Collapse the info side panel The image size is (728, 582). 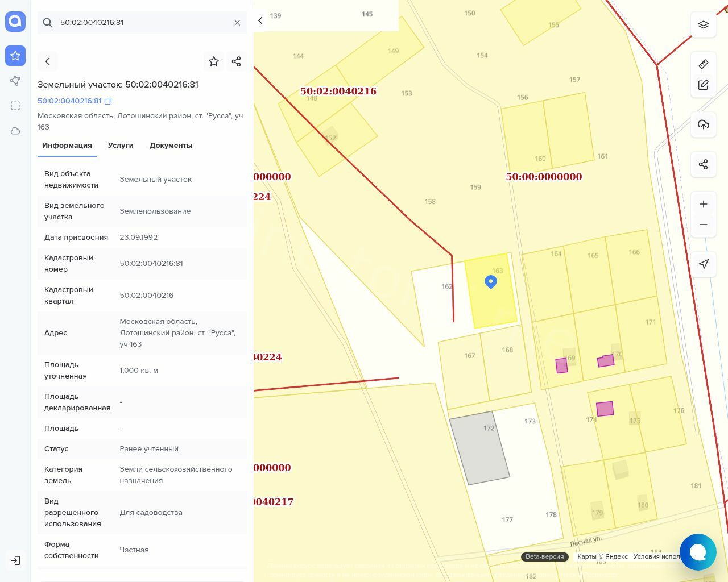(x=260, y=20)
